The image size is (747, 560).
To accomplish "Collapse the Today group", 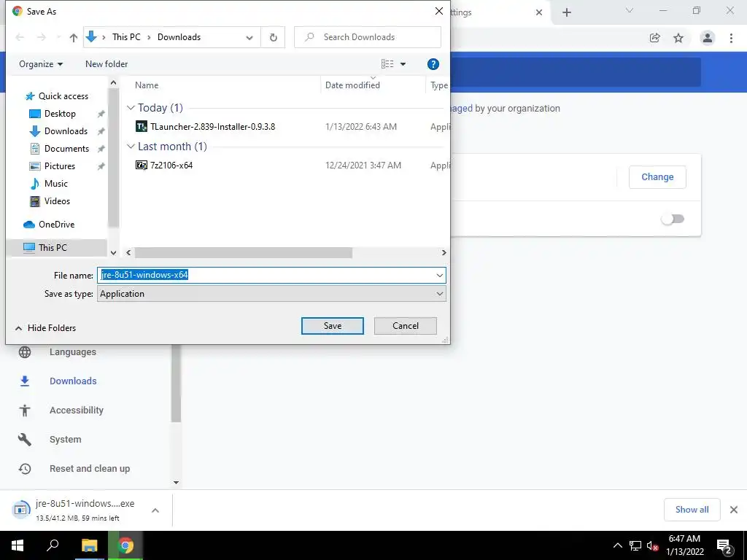I will click(x=131, y=108).
